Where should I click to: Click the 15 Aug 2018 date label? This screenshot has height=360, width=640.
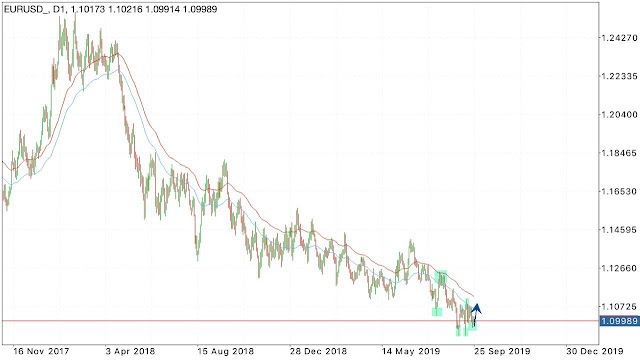click(x=225, y=351)
